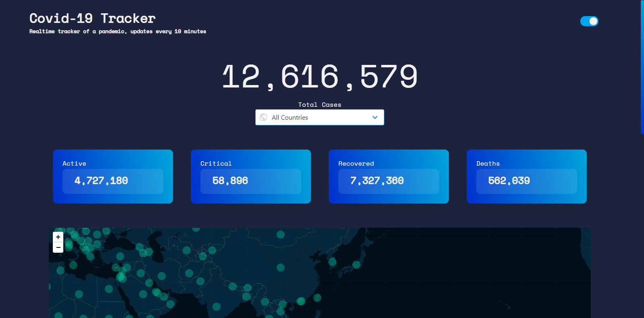This screenshot has width=644, height=318.
Task: Click the total cases number 12,616,579
Action: pos(319,76)
